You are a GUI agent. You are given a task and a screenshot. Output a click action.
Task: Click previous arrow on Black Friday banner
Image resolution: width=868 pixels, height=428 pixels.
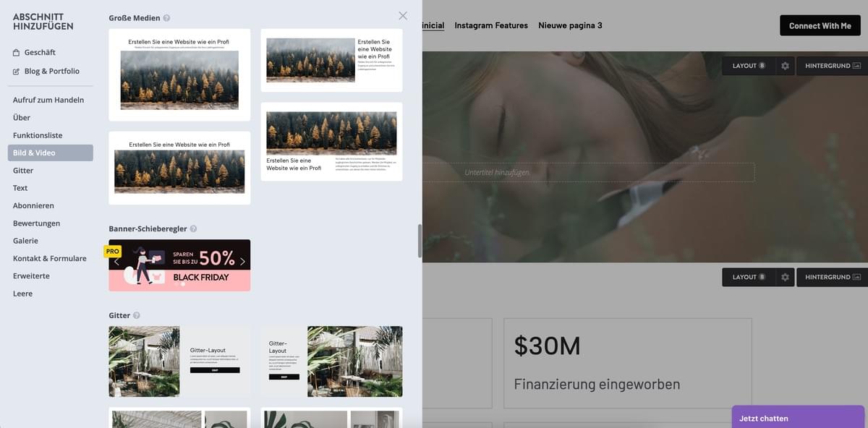pyautogui.click(x=116, y=261)
